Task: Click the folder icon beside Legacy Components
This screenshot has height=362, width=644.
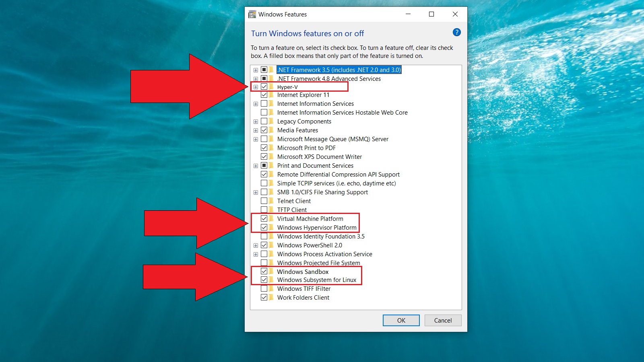Action: click(272, 121)
